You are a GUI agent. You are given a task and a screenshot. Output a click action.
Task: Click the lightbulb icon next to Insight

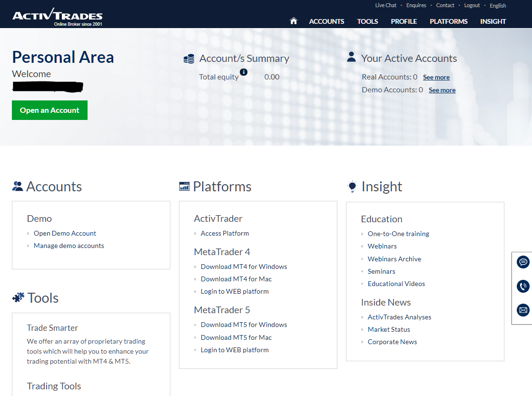[x=352, y=186]
